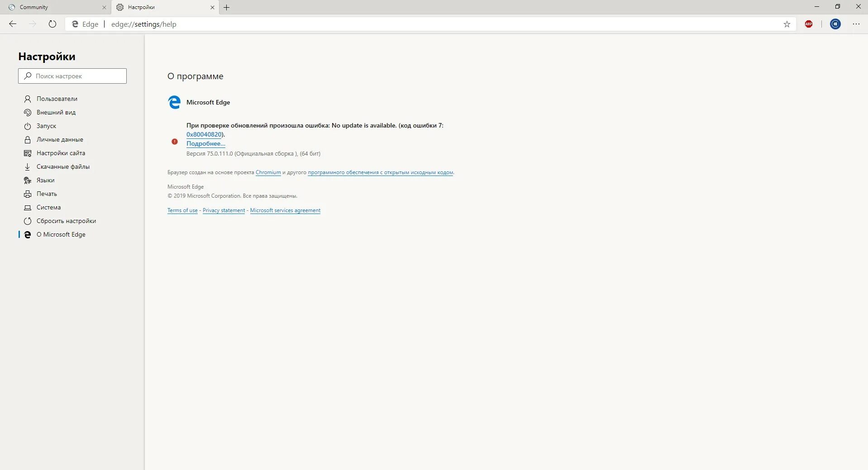Click the Скачанные файлы download icon
This screenshot has width=868, height=470.
(28, 167)
